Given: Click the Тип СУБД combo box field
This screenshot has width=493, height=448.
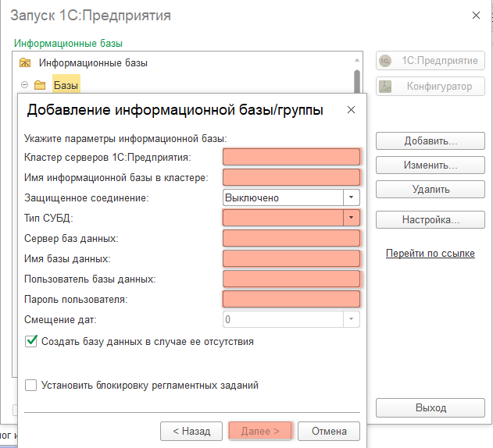Looking at the screenshot, I should (x=283, y=218).
